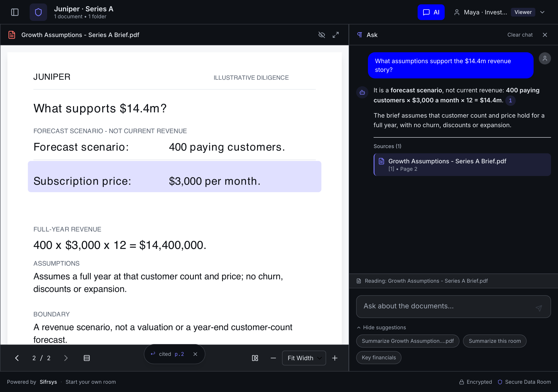Expand the document to fullscreen

pyautogui.click(x=336, y=35)
